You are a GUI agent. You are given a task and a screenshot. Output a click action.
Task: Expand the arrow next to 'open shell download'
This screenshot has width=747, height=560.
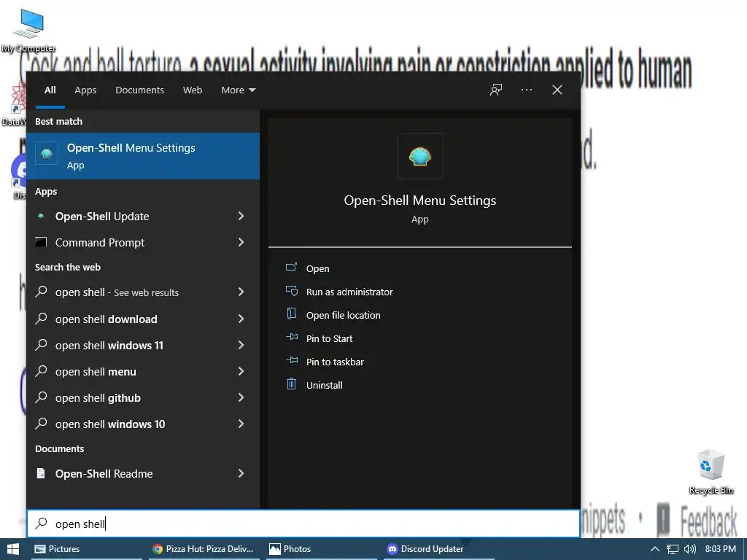(x=241, y=319)
